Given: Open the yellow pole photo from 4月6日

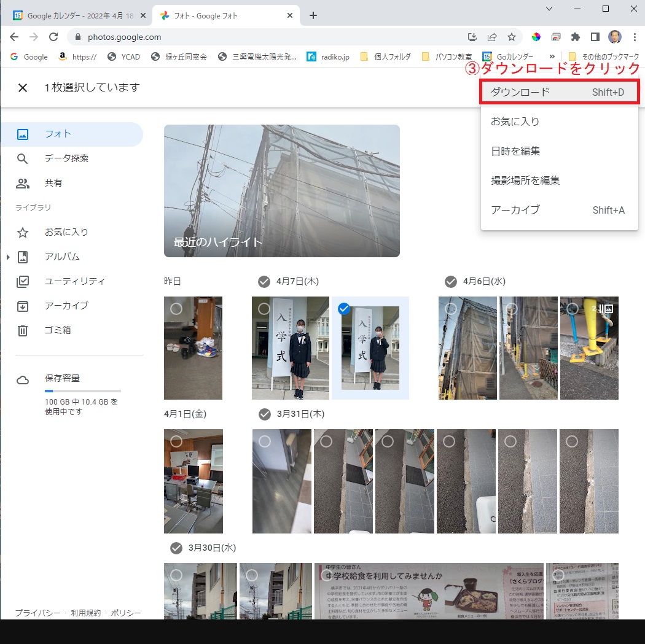Looking at the screenshot, I should pos(589,348).
